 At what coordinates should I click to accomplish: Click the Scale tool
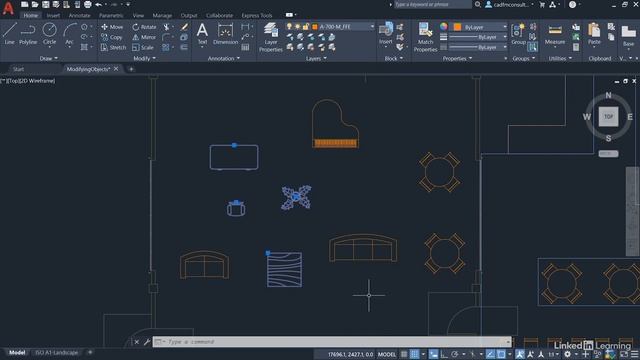(x=143, y=47)
